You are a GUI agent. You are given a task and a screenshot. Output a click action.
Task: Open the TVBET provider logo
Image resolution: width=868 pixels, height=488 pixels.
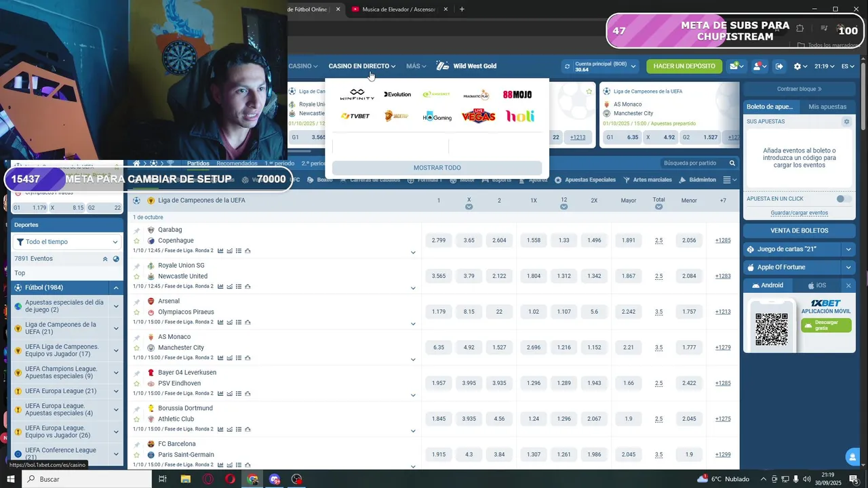[355, 116]
